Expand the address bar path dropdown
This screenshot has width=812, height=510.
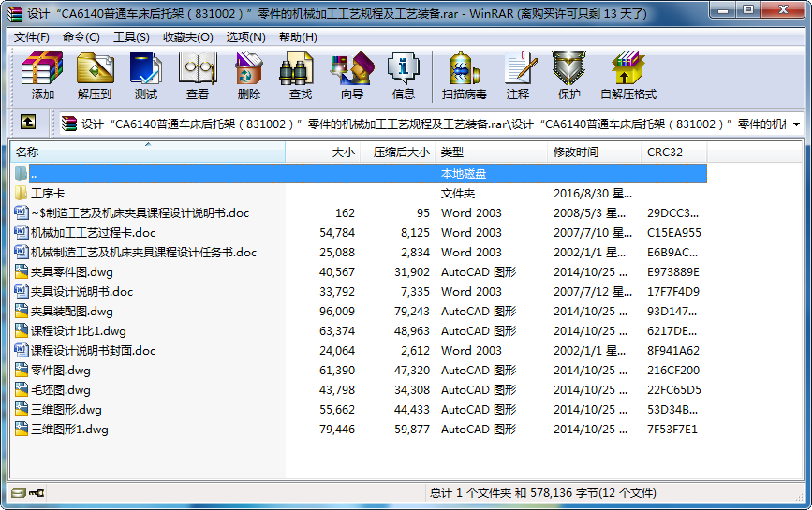[796, 124]
